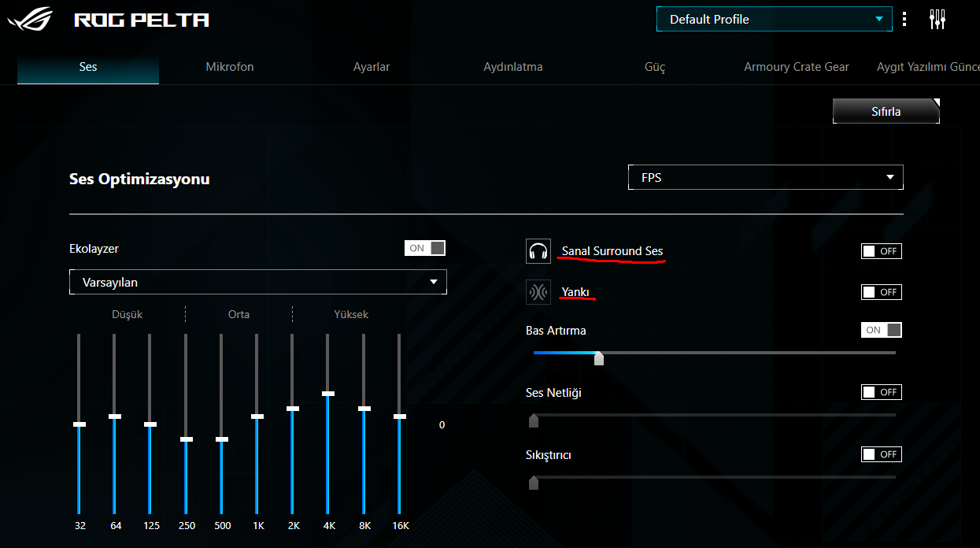Click the Yankı reverb icon
Viewport: 980px width, 548px height.
click(538, 292)
